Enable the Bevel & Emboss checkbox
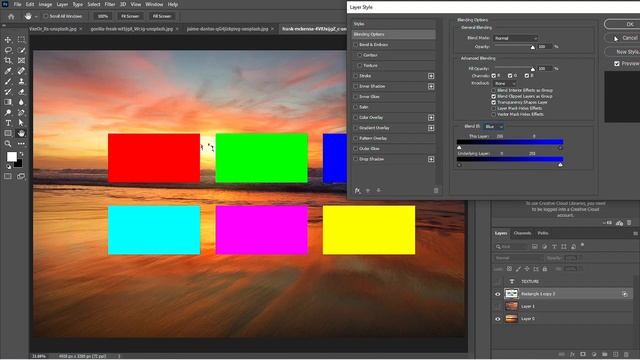 [356, 44]
